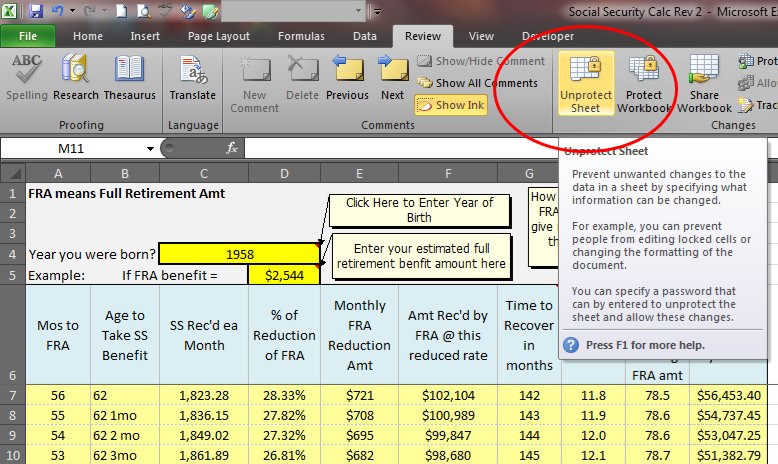Click the New blank workbook icon

pos(122,11)
